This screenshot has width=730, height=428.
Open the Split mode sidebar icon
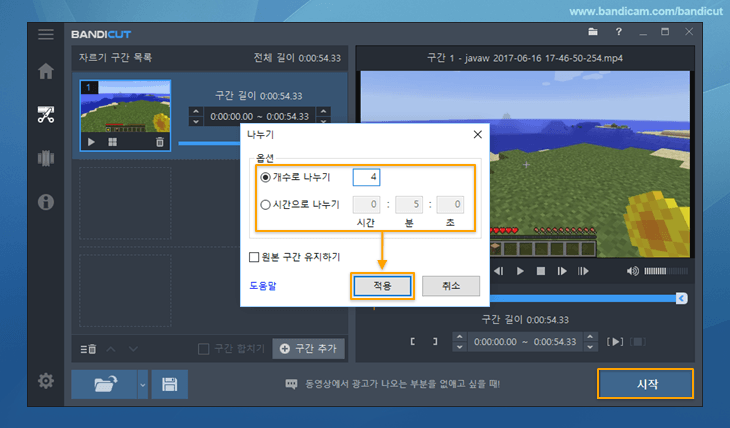(x=46, y=158)
